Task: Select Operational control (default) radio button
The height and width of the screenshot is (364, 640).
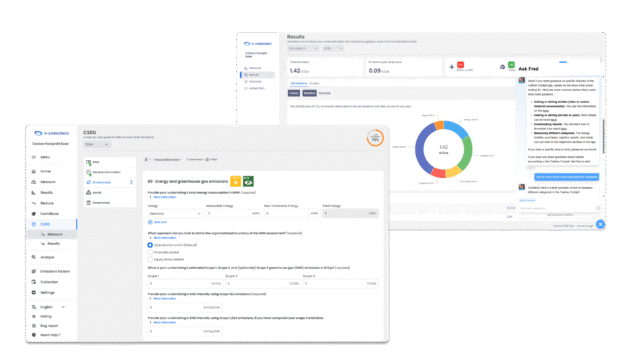Action: [150, 245]
